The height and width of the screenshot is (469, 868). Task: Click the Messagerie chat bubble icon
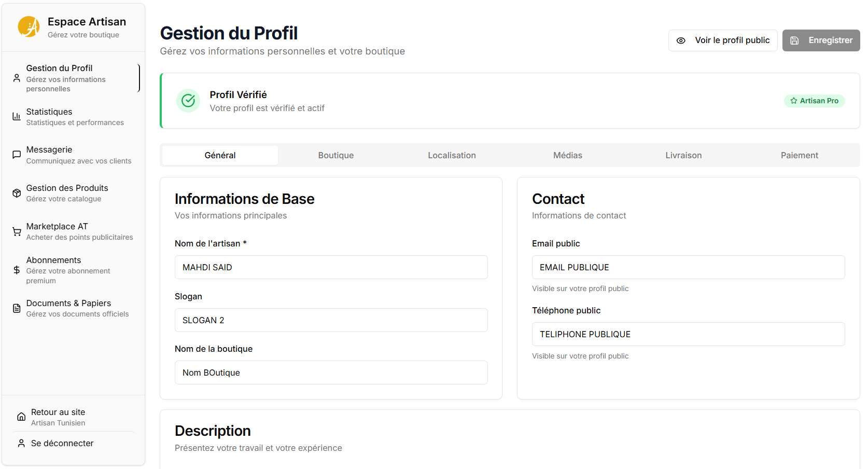pos(17,155)
